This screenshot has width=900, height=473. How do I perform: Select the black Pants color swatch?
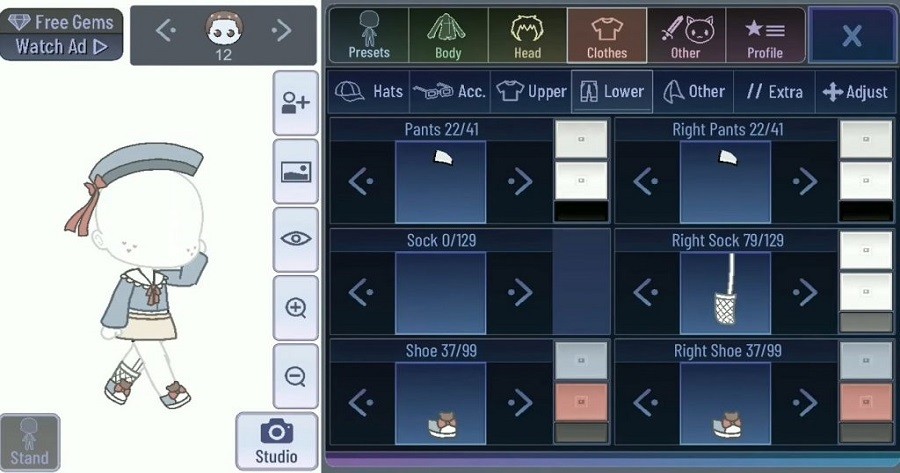581,211
